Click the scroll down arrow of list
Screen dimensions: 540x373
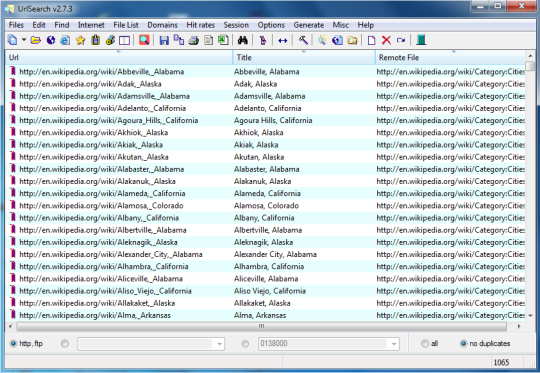click(530, 315)
